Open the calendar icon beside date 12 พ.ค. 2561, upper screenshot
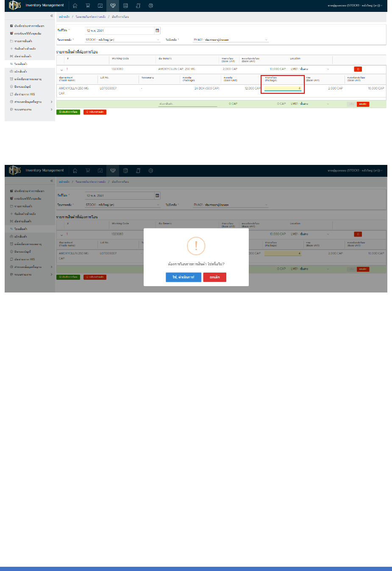The image size is (392, 571). click(x=157, y=31)
